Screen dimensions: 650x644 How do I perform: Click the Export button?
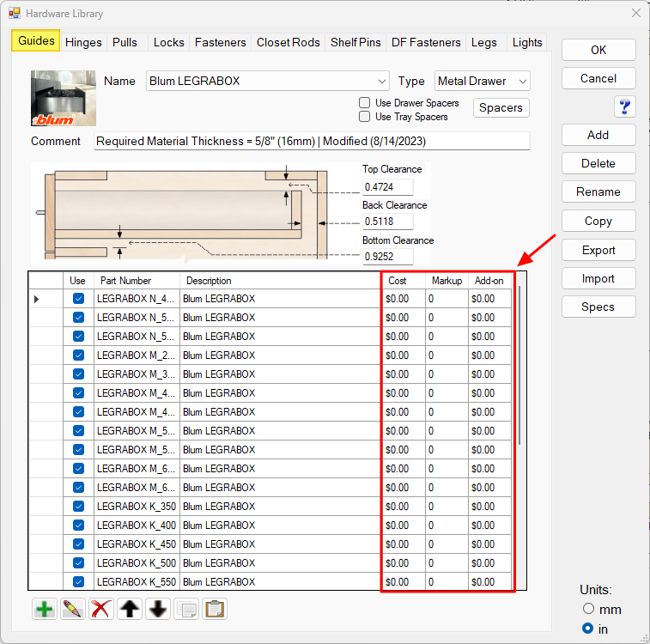(598, 250)
